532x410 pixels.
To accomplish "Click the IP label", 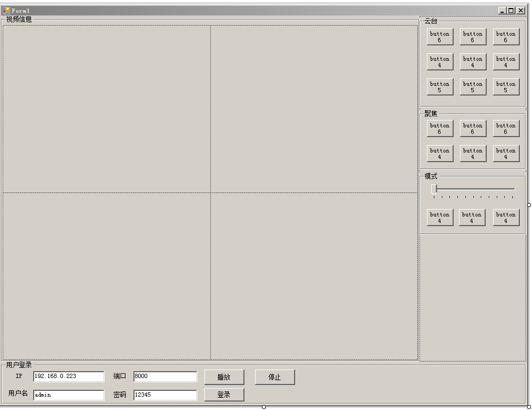I will (19, 376).
